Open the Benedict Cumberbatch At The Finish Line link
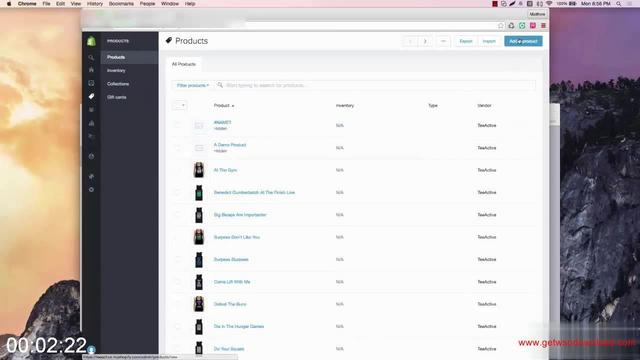640x360 pixels. pyautogui.click(x=254, y=192)
